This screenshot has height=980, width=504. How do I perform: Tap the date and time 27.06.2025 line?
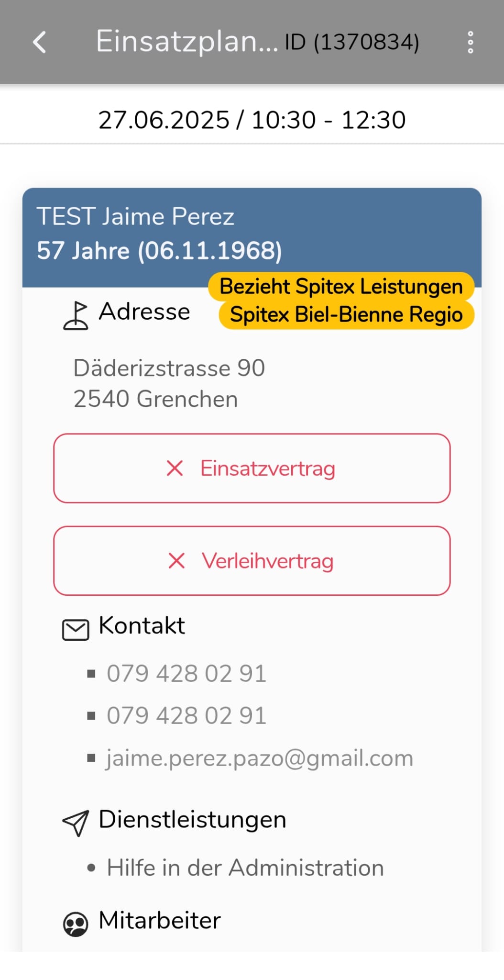coord(252,120)
